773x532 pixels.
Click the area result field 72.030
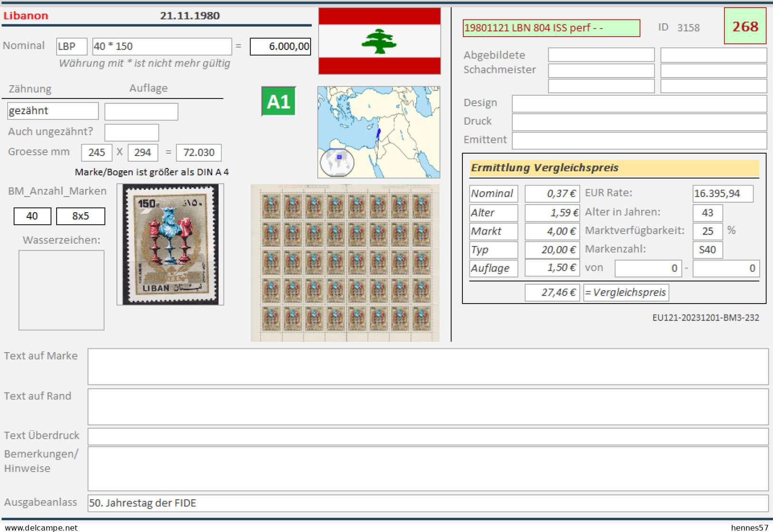click(199, 153)
